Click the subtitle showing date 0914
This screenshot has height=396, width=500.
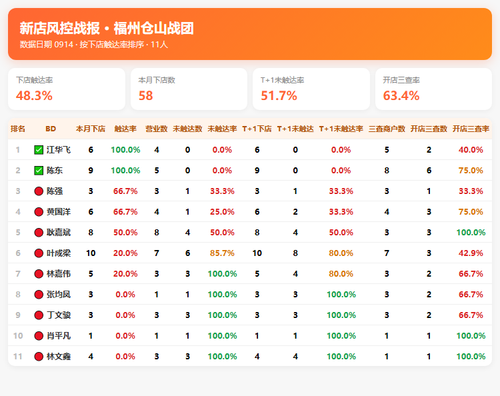(93, 45)
